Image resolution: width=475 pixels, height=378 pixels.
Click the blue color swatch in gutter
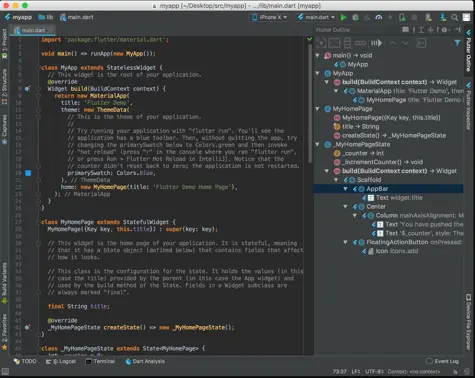pos(28,173)
